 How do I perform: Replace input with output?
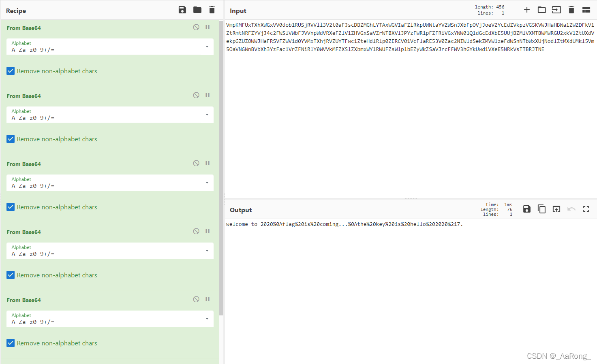(556, 209)
